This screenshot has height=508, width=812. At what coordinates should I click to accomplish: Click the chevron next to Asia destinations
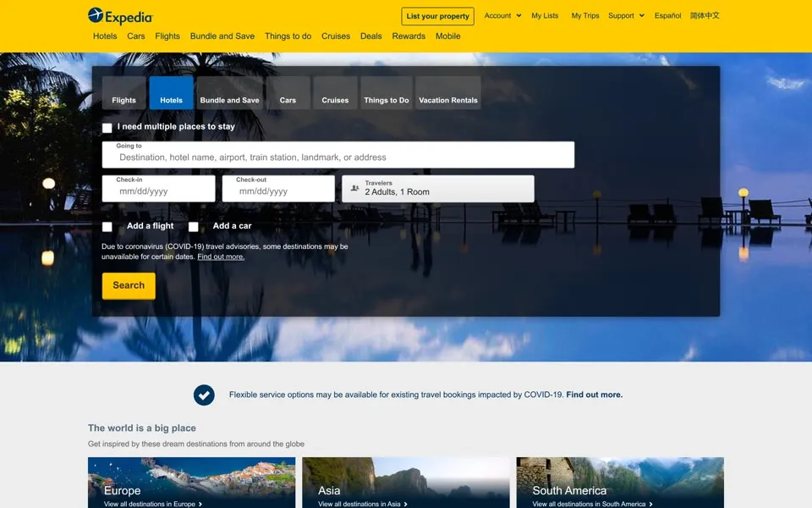[x=405, y=504]
